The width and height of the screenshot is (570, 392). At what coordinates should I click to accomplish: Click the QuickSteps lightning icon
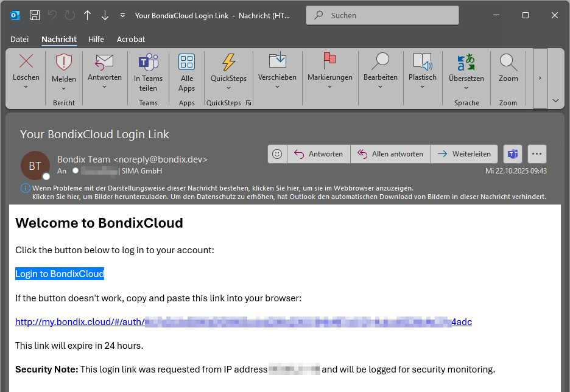[228, 62]
